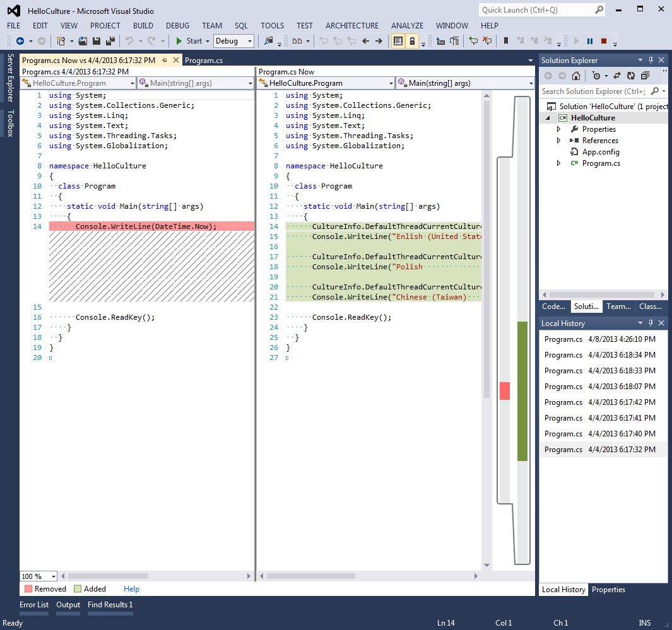Switch to the Team Explorer tab
This screenshot has height=630, width=672.
coord(618,306)
